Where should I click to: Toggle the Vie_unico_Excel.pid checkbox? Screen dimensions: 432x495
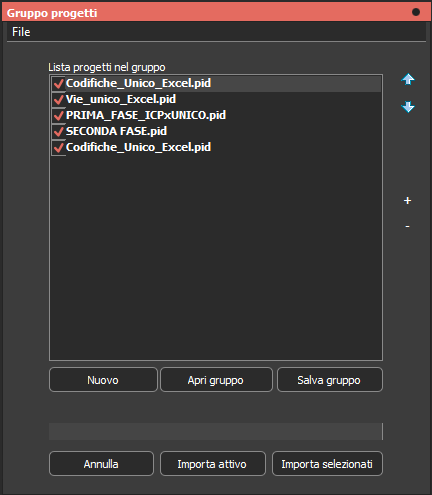pyautogui.click(x=59, y=99)
